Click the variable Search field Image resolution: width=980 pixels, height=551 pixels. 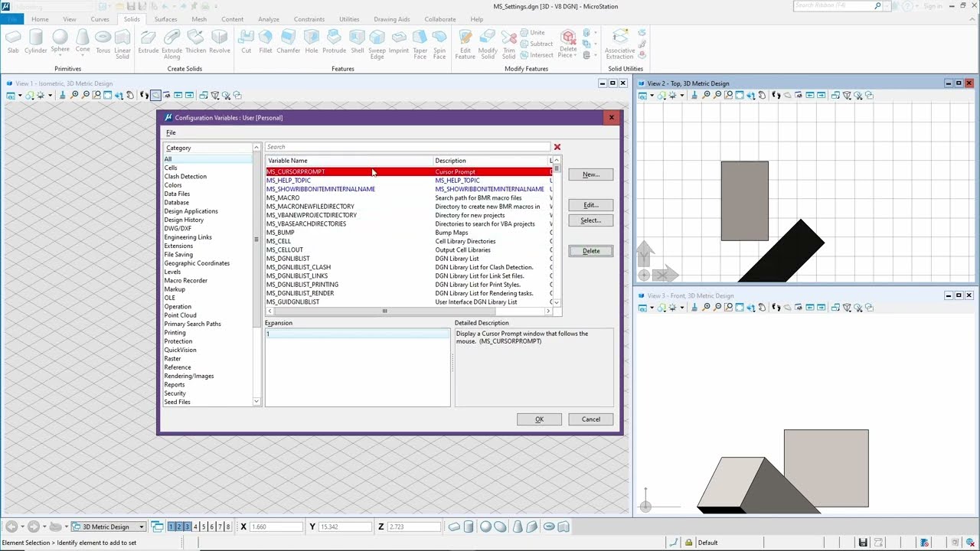[407, 147]
